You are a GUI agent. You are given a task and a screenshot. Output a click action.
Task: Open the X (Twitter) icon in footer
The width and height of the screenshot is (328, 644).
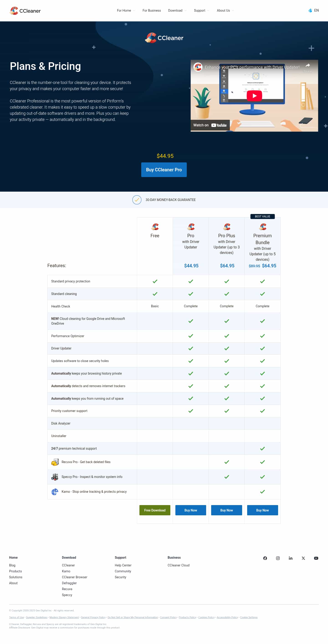[x=303, y=558]
